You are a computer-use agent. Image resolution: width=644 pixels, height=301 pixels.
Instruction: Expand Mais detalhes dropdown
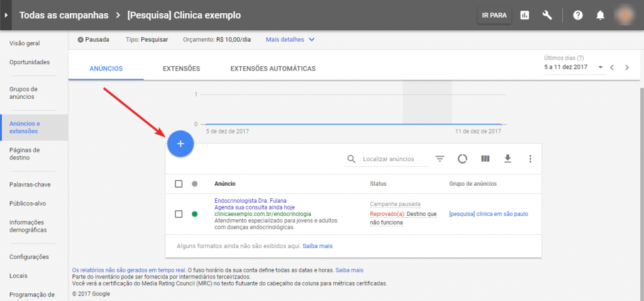(x=290, y=40)
